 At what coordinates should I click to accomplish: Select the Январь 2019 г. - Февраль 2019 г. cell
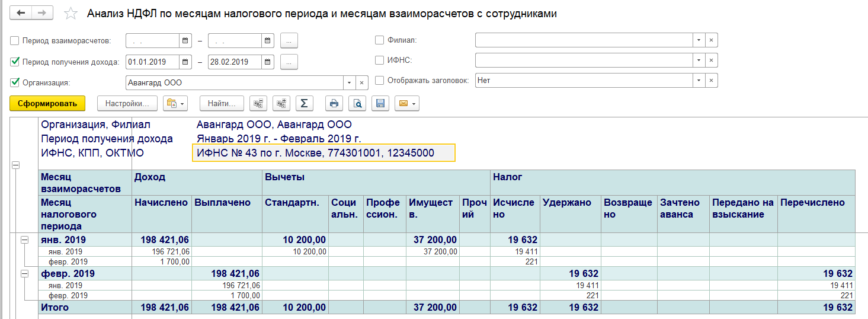click(279, 139)
